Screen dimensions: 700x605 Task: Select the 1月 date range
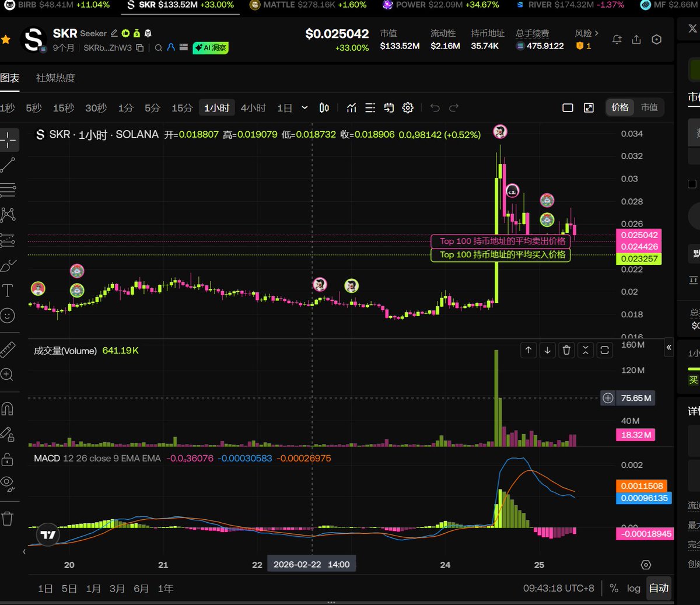pos(93,589)
